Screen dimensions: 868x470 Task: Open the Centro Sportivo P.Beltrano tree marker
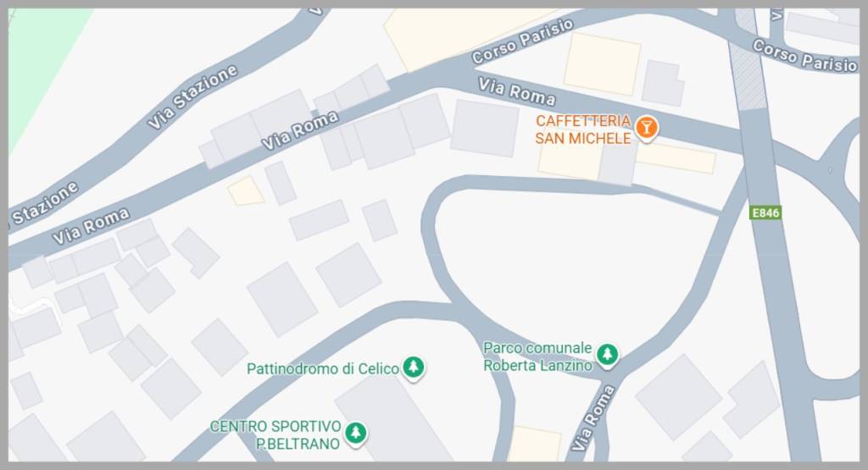pos(355,433)
